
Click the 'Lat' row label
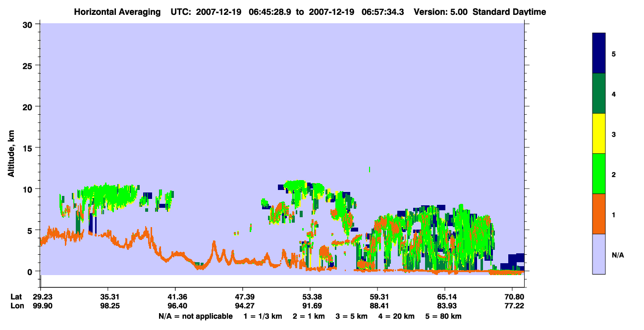16,297
